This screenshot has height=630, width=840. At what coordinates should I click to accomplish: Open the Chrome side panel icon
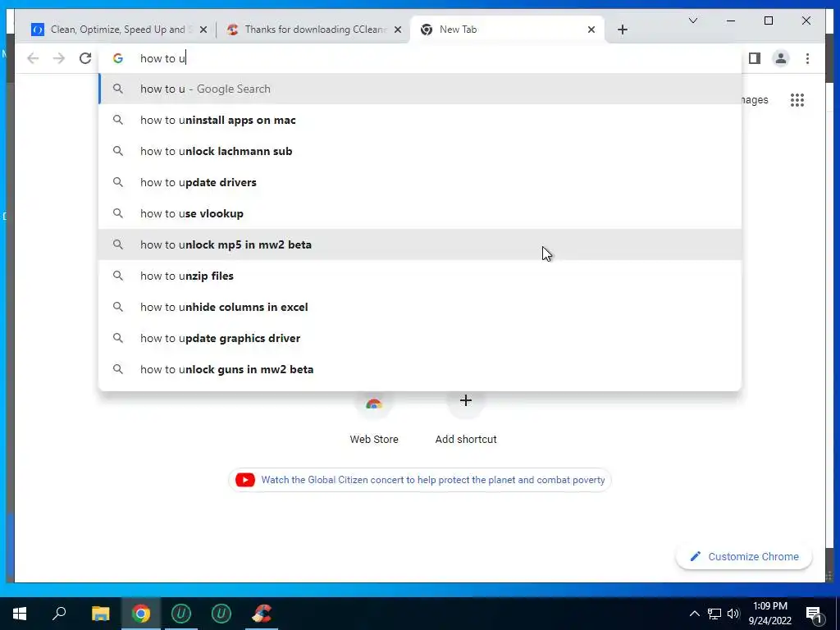coord(755,58)
